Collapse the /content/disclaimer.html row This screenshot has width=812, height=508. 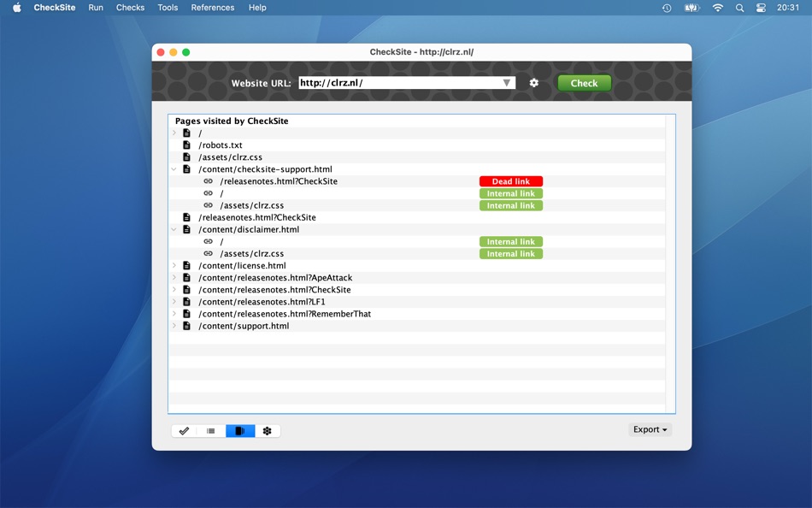tap(174, 229)
